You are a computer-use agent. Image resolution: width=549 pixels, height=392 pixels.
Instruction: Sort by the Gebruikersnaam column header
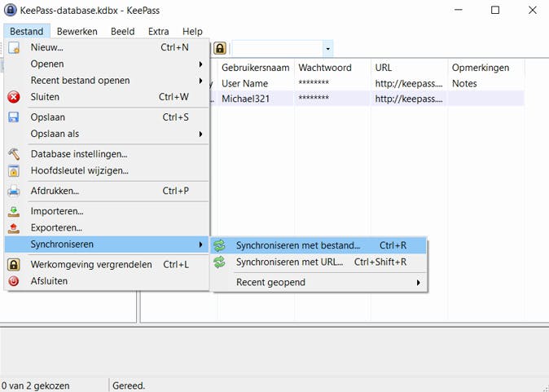click(x=254, y=67)
